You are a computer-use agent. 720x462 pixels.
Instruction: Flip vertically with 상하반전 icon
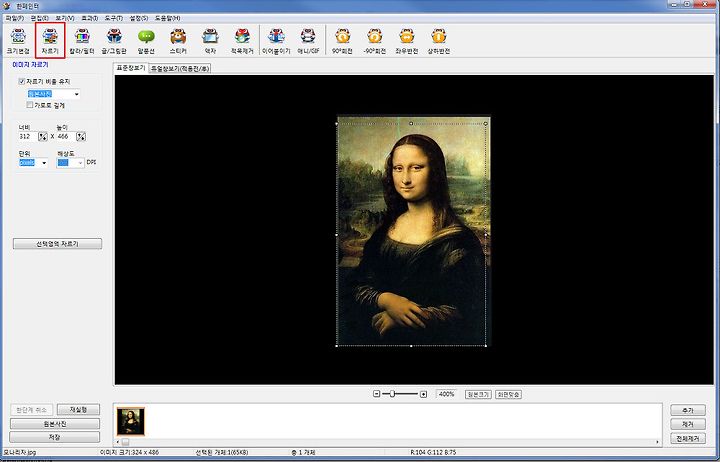[439, 41]
